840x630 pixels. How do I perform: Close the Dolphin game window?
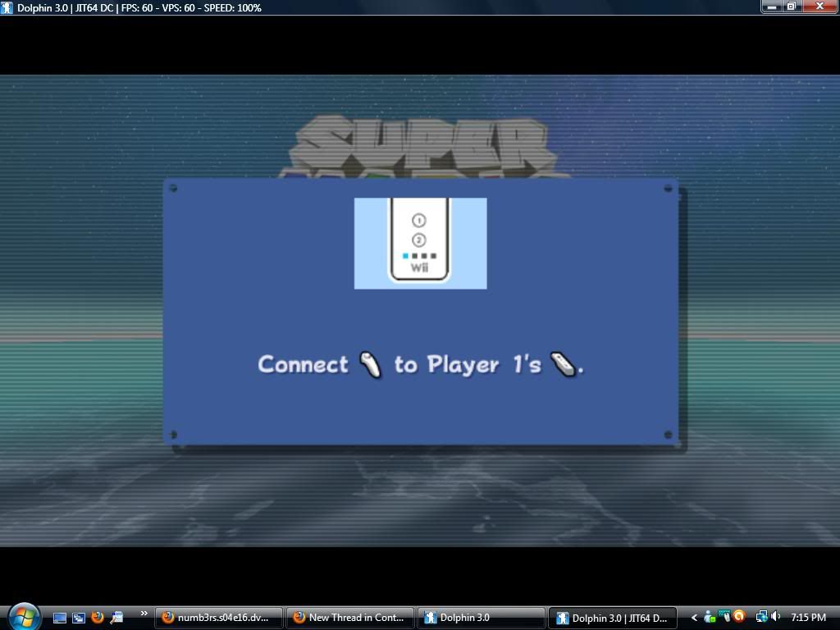click(819, 7)
